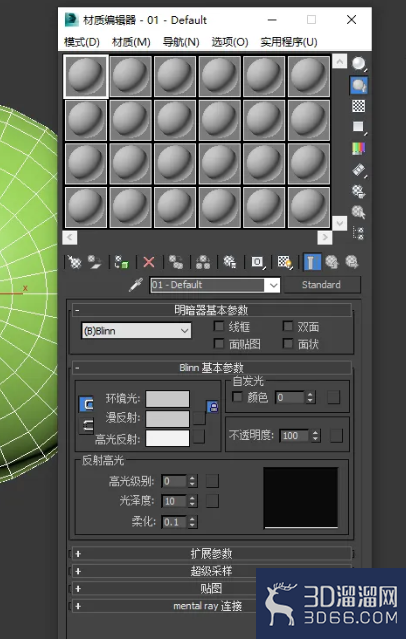The image size is (406, 639).
Task: Open the Sample UV Tiling flyout
Action: point(359,128)
